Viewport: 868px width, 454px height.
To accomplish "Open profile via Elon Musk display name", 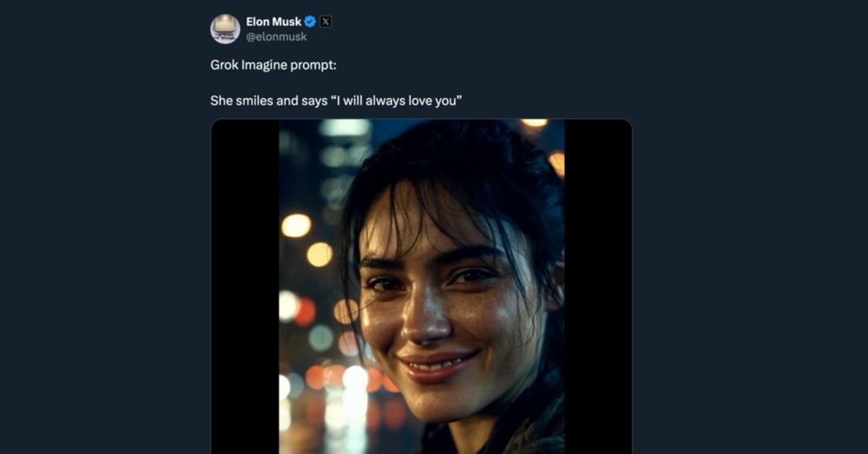I will pyautogui.click(x=273, y=22).
